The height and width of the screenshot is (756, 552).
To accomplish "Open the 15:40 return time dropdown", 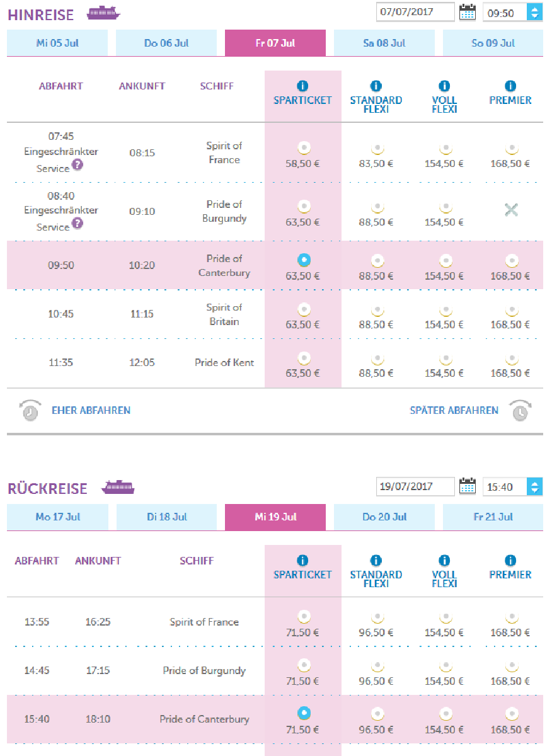I will (534, 486).
